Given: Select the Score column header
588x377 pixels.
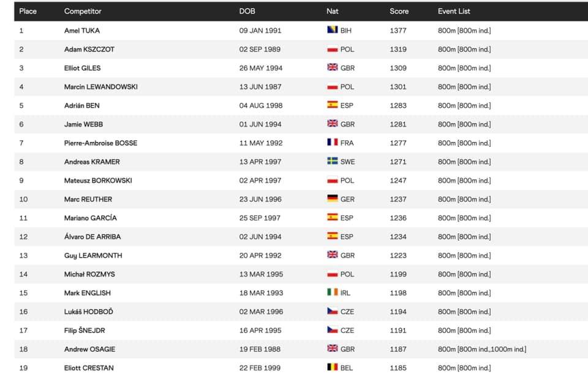Looking at the screenshot, I should 399,11.
